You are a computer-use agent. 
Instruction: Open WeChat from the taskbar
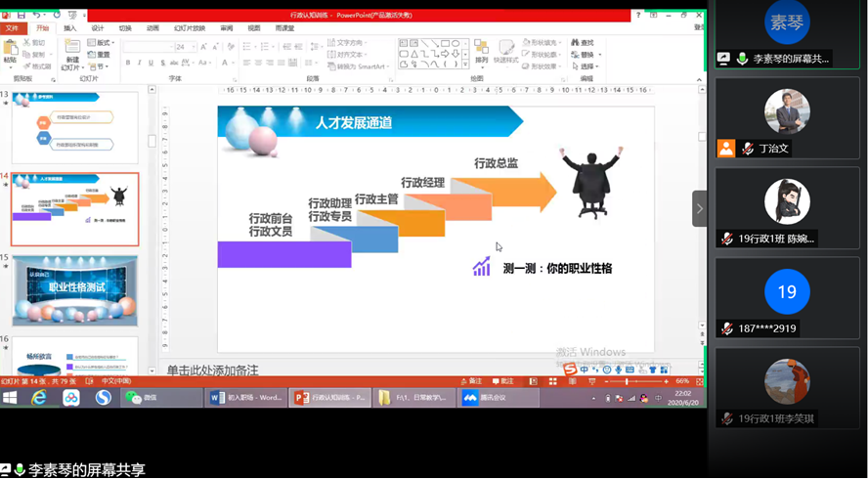point(142,398)
